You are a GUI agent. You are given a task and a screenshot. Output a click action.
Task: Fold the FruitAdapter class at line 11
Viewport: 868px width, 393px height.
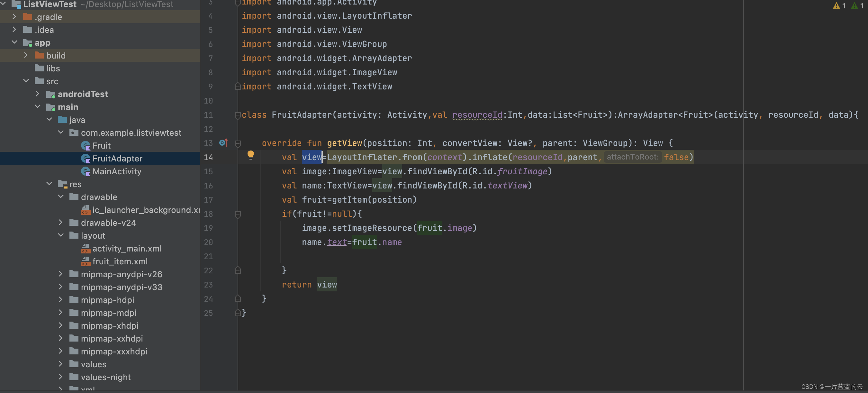coord(238,115)
